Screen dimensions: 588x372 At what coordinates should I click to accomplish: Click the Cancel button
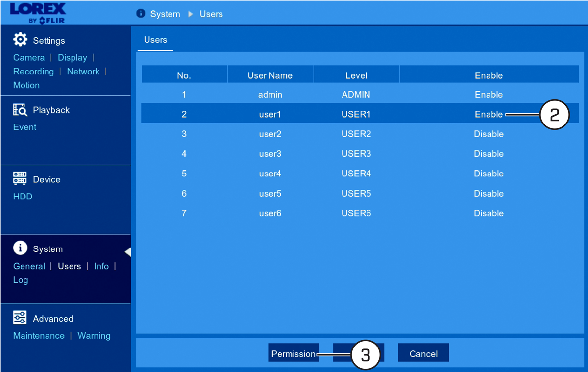[423, 353]
